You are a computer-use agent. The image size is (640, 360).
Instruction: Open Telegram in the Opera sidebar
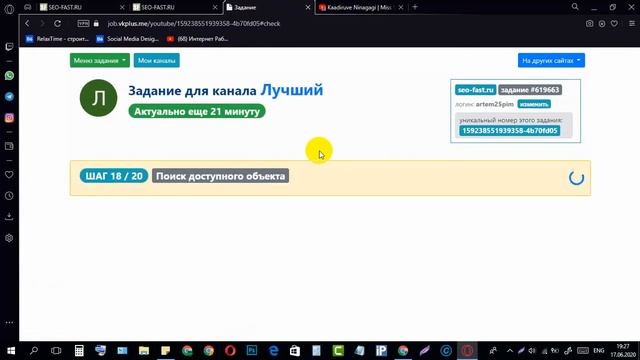tap(9, 97)
